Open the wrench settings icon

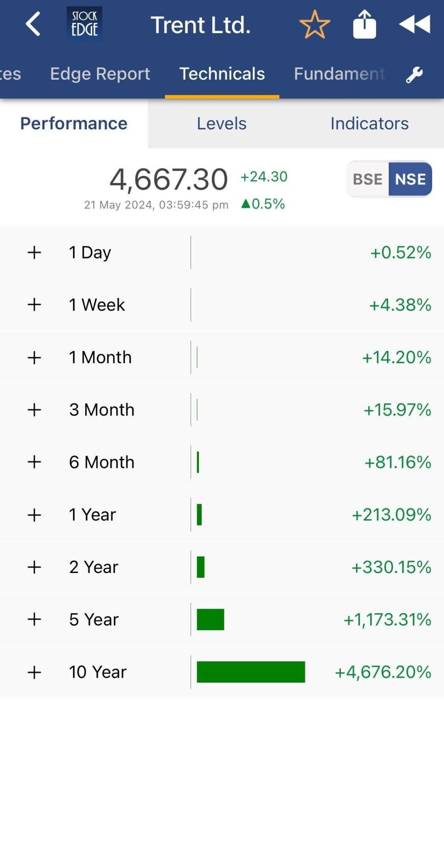(414, 75)
